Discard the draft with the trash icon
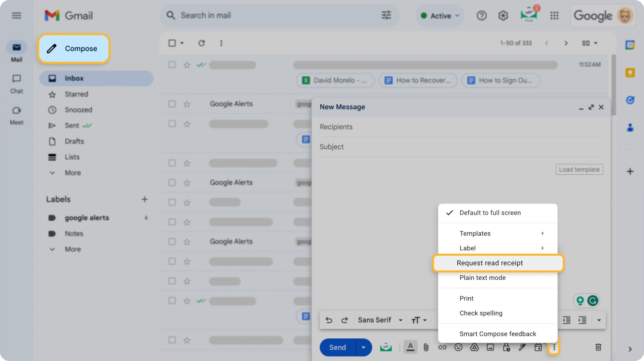Viewport: 644px width, 361px height. [x=598, y=347]
